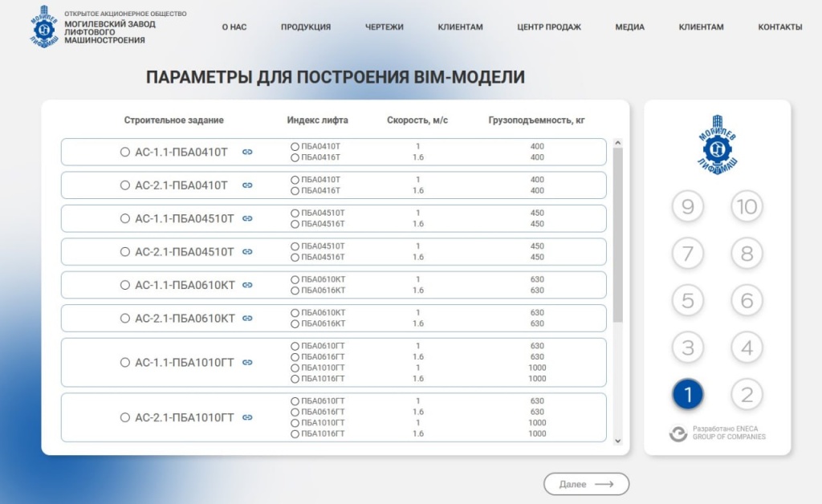Choose ПБА0610ГТ index in АС-2.1-ПБА1010ГТ row

295,401
